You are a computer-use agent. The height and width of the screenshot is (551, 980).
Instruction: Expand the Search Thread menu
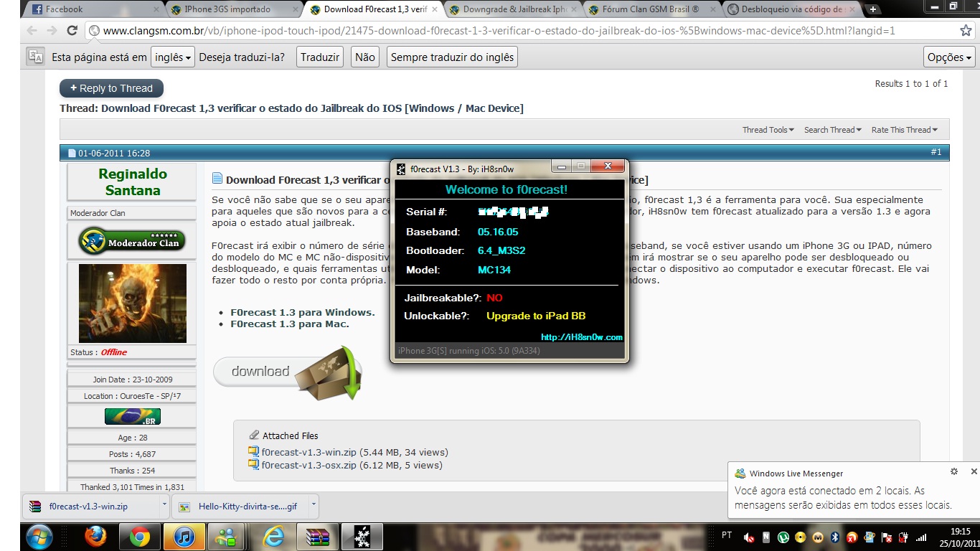tap(832, 130)
